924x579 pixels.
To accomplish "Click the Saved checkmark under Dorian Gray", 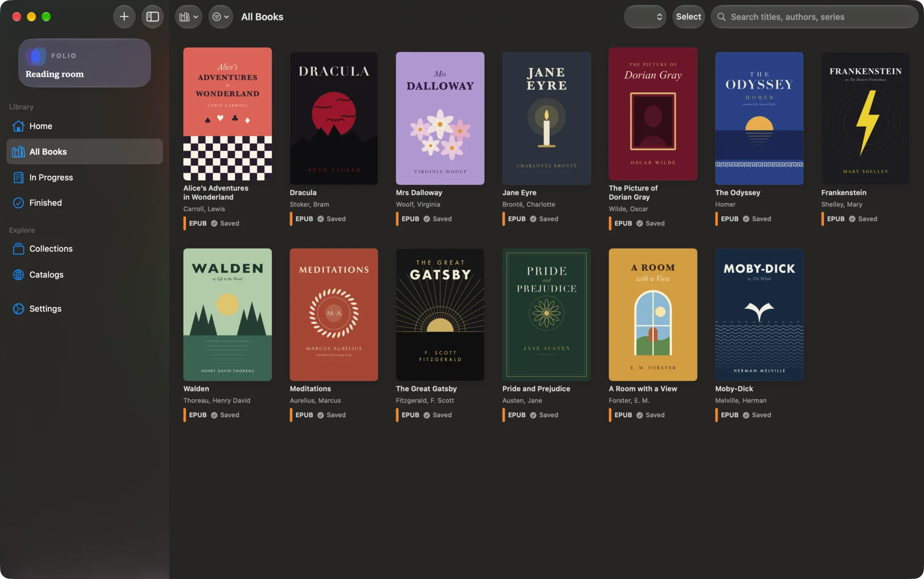I will click(640, 223).
